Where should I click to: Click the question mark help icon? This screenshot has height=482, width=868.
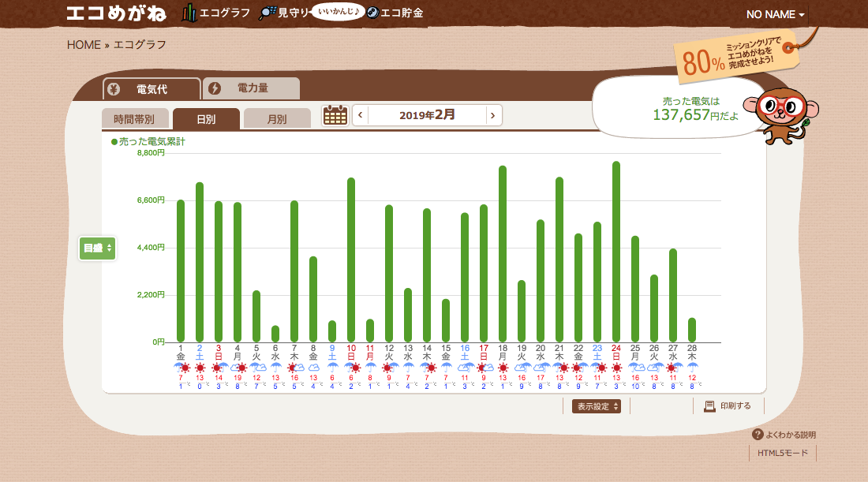click(758, 435)
